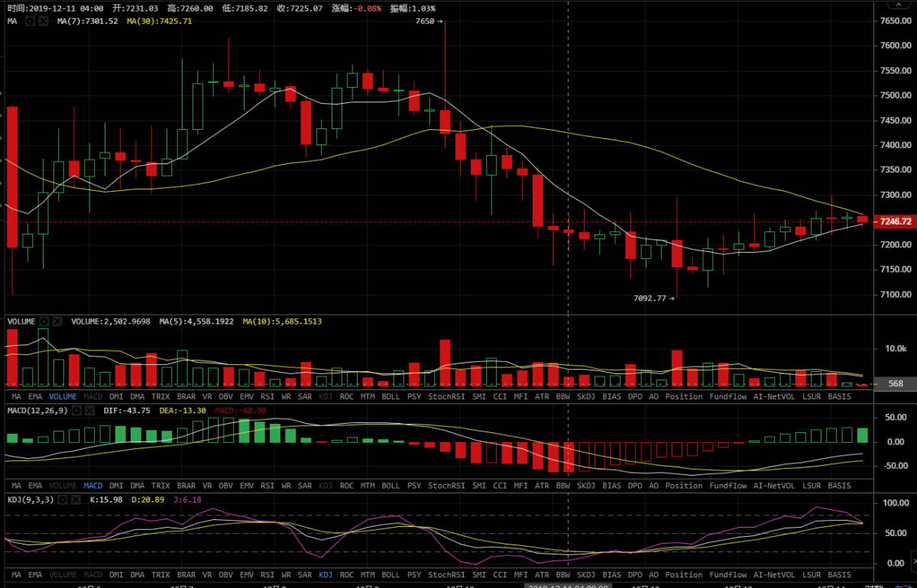
Task: Close the MACD(12,26,9) panel via X icon
Action: (x=89, y=411)
